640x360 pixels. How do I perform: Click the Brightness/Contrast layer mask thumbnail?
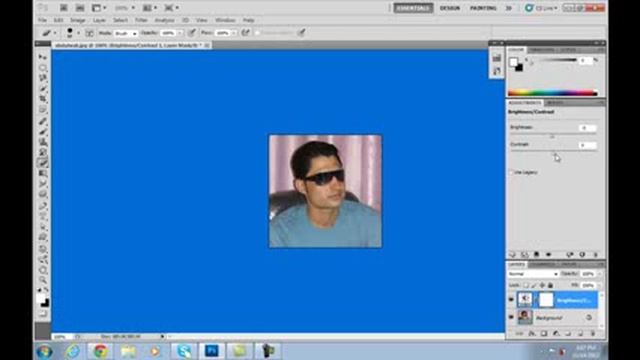(x=546, y=300)
